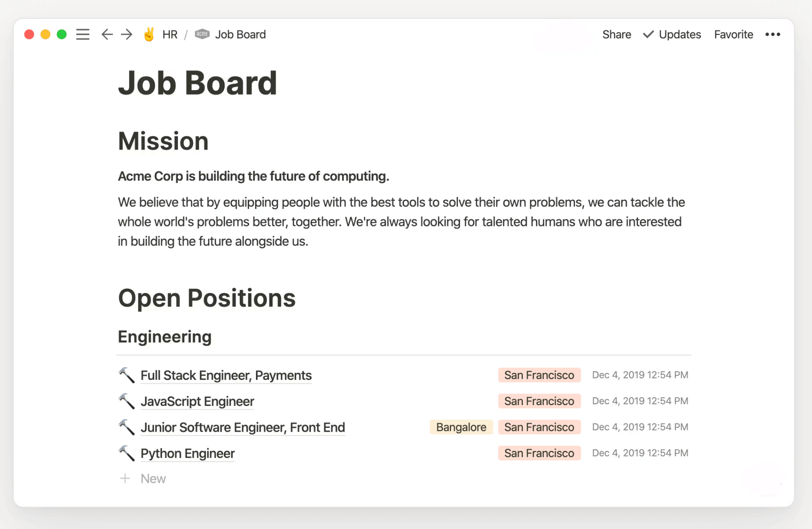Click the hammer icon beside Python Engineer
This screenshot has height=529, width=812.
point(126,453)
